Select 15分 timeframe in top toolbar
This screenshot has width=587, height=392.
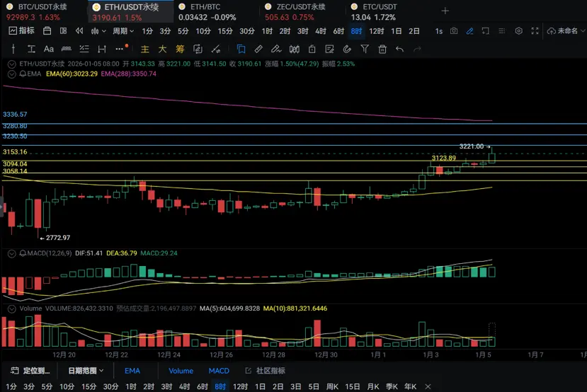pyautogui.click(x=225, y=31)
